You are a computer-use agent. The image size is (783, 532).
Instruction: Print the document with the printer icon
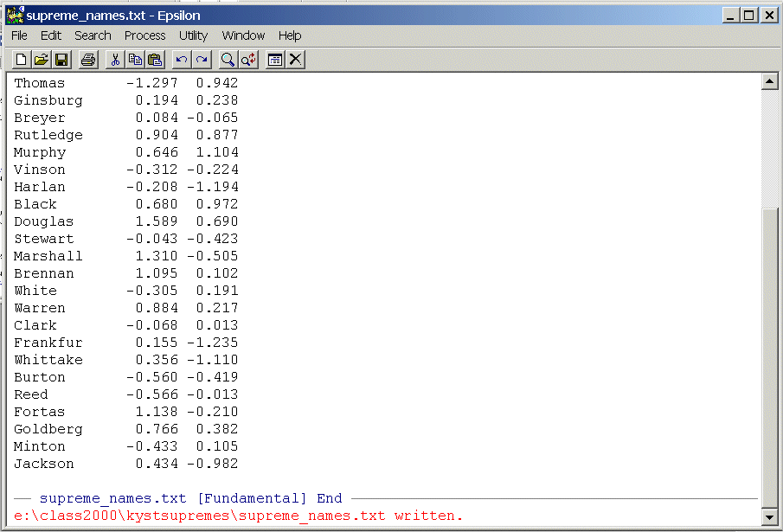87,60
